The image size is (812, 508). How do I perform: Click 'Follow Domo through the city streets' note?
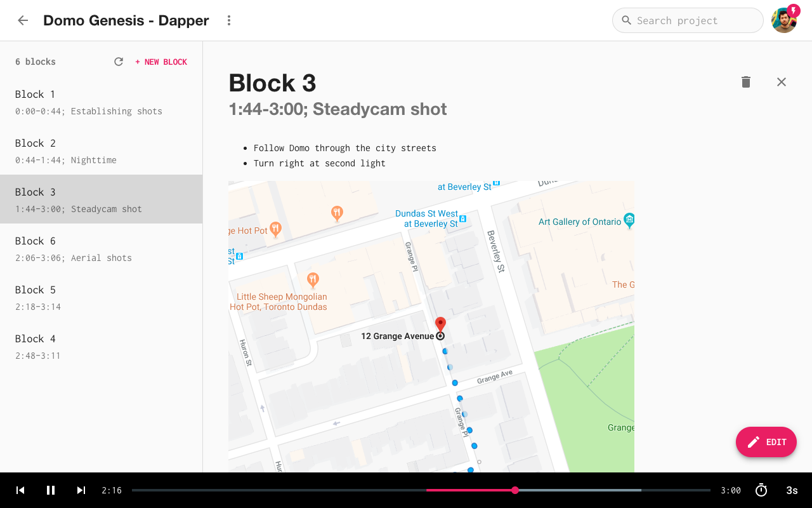(x=345, y=148)
